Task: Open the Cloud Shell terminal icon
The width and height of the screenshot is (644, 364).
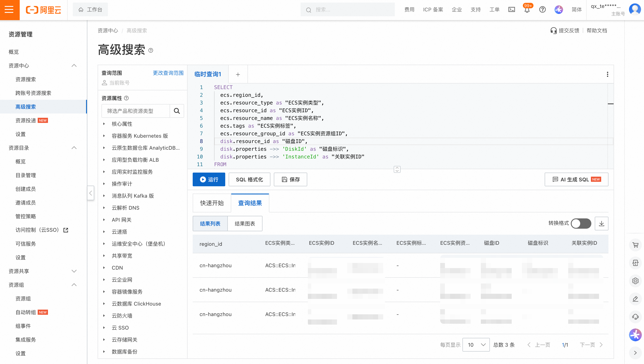Action: (511, 9)
